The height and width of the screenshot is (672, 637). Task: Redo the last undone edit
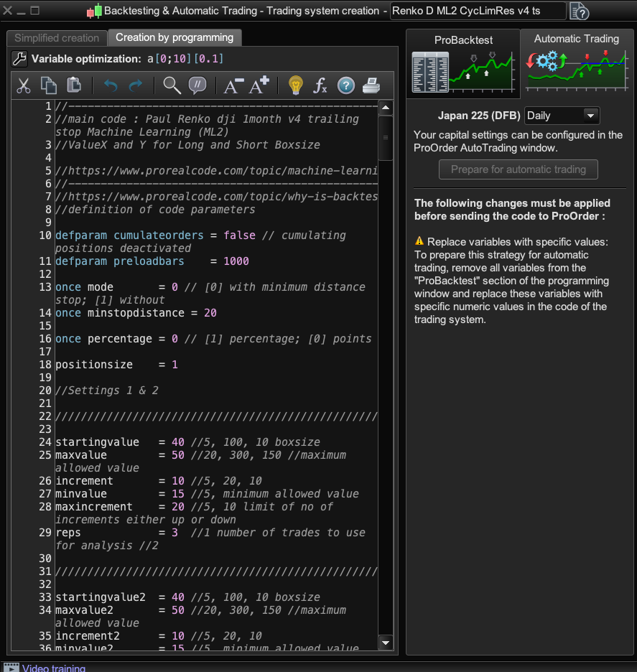click(135, 85)
